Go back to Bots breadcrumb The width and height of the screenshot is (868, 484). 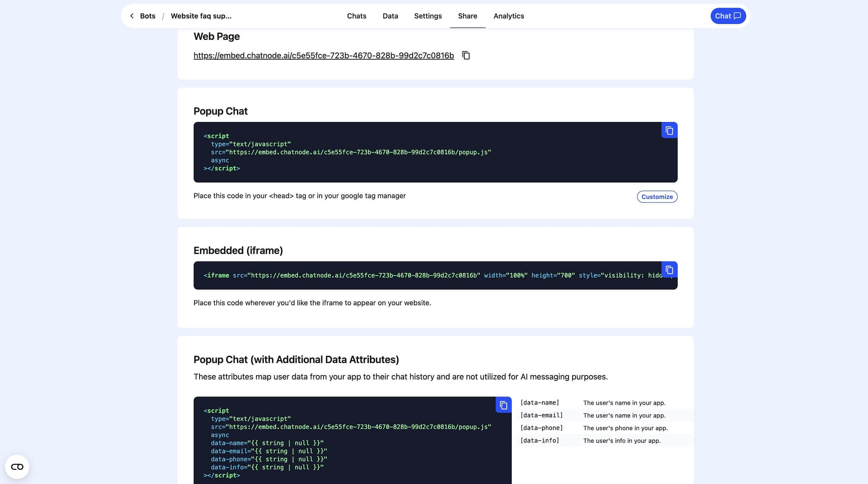[147, 16]
